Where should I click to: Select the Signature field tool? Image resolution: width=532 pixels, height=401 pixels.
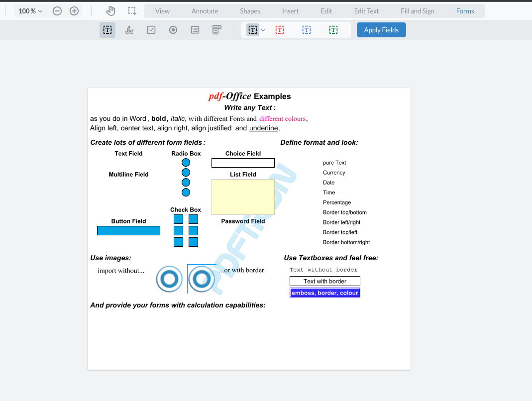point(129,30)
